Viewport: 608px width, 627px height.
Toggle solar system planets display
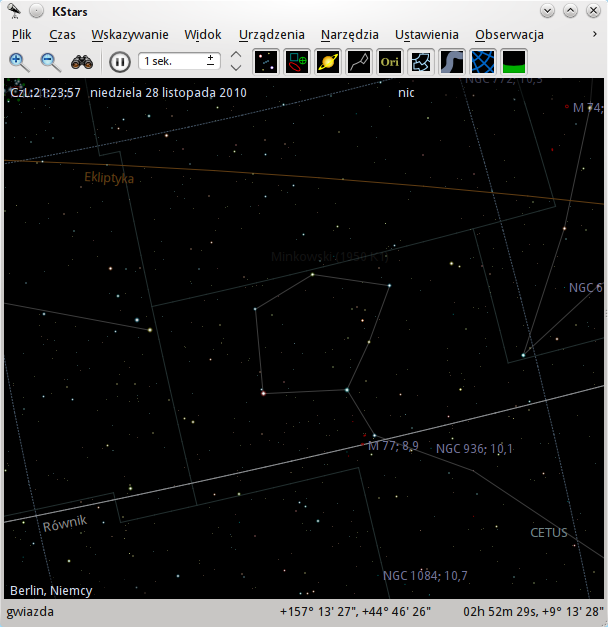pos(328,61)
